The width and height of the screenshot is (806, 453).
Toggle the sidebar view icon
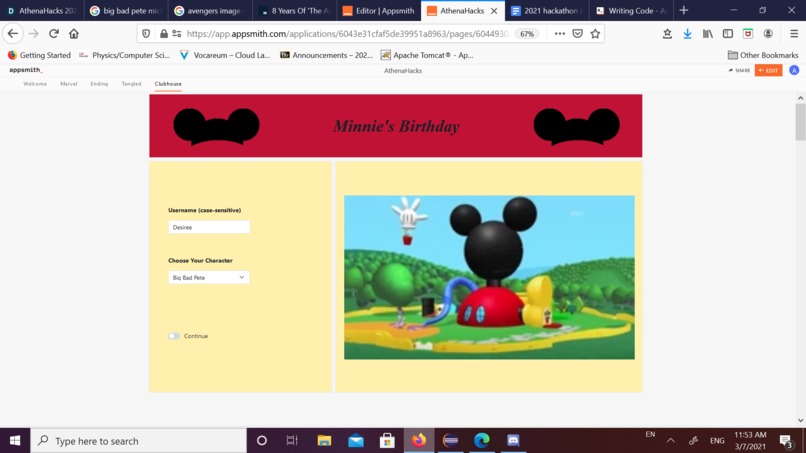pos(728,33)
